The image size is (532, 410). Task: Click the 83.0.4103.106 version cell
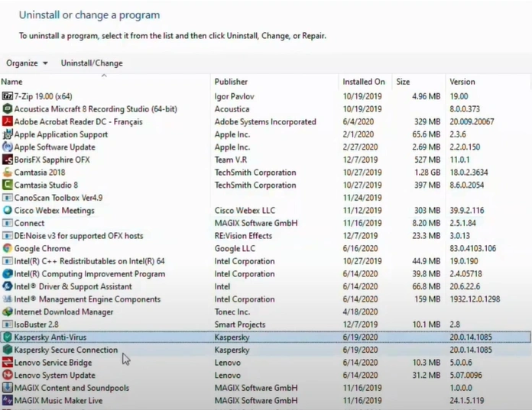[473, 248]
